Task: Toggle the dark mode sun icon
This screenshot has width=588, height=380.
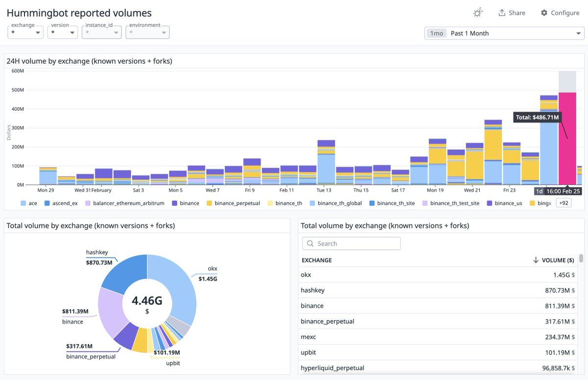Action: (479, 13)
